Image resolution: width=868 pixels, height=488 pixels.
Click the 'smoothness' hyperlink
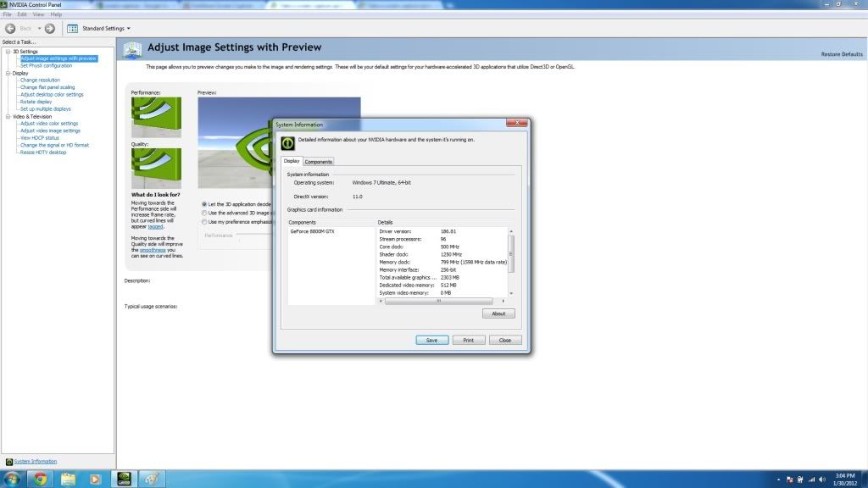point(153,250)
